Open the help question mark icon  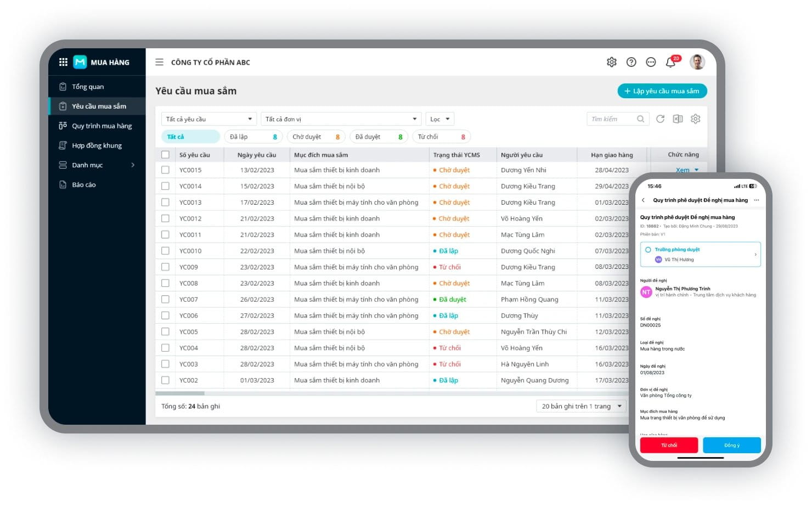point(631,62)
